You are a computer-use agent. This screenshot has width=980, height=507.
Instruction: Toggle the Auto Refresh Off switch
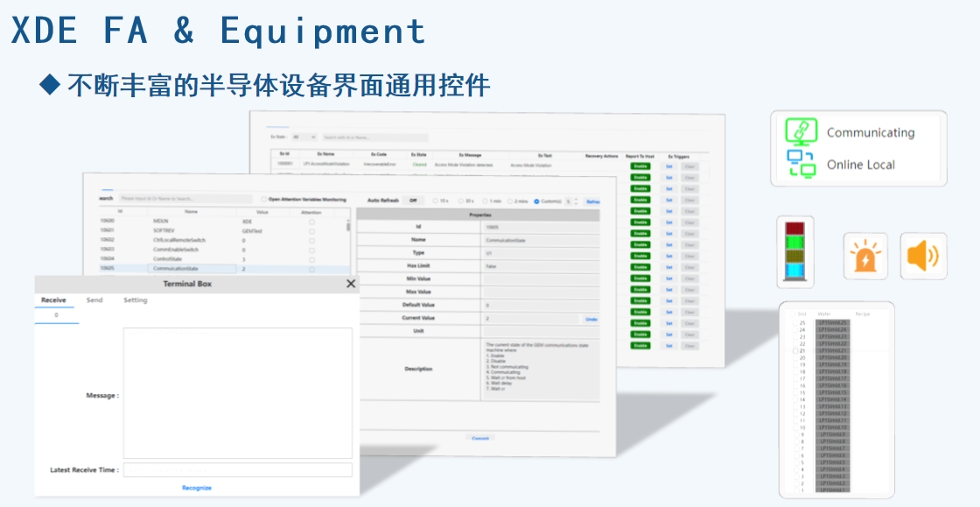(412, 201)
